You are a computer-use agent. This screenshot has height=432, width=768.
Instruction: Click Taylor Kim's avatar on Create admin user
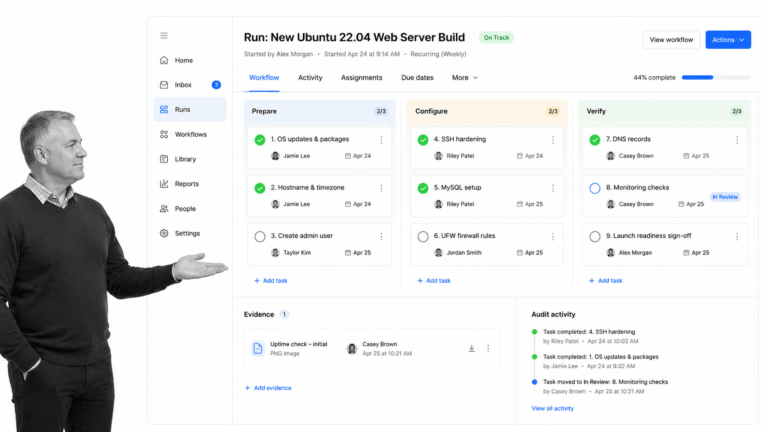(x=275, y=253)
